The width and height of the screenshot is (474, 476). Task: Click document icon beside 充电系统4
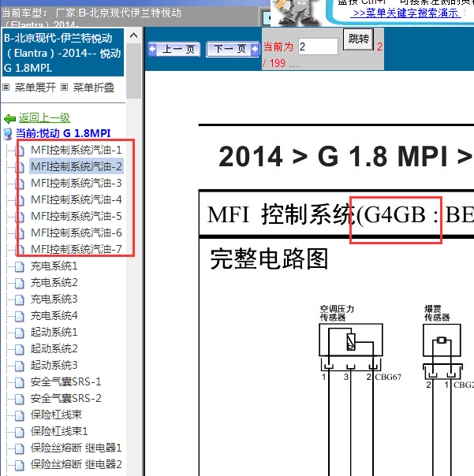(20, 317)
